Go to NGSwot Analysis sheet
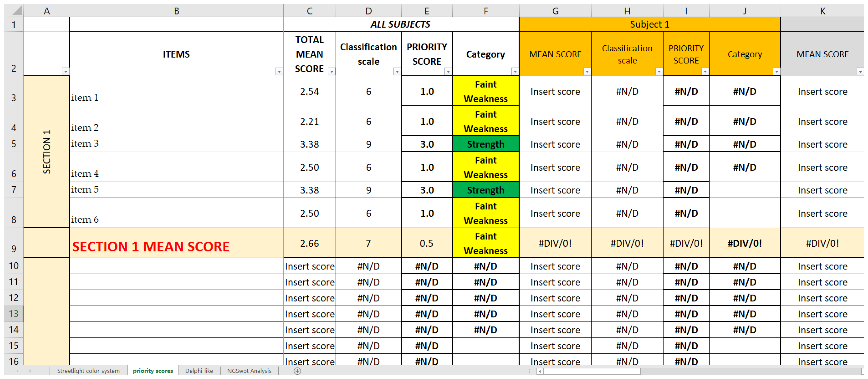868x379 pixels. tap(249, 371)
